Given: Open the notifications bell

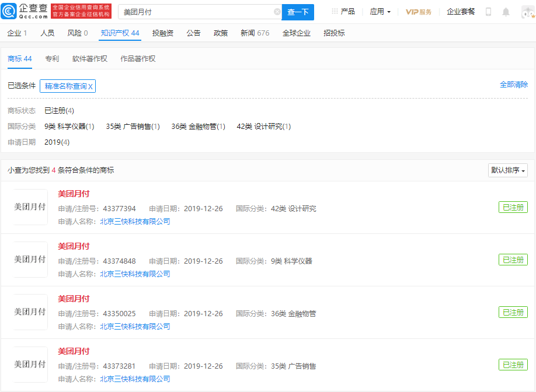Looking at the screenshot, I should (506, 12).
